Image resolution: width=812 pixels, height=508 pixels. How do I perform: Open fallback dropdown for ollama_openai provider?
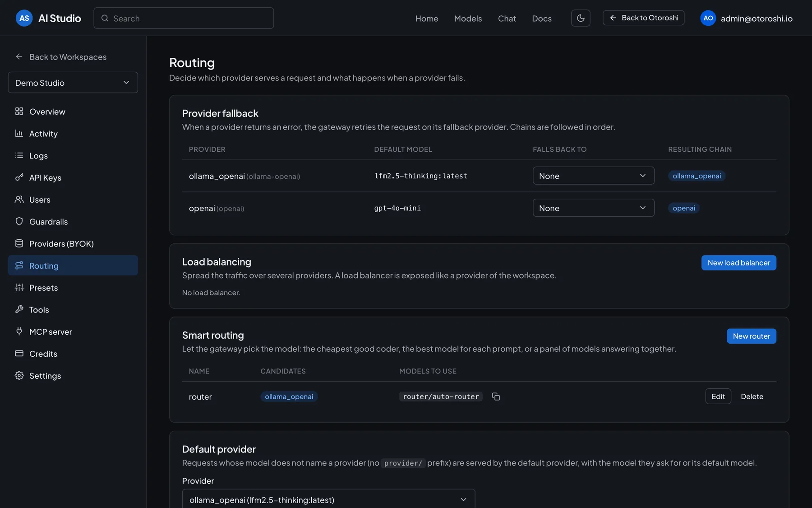(593, 176)
